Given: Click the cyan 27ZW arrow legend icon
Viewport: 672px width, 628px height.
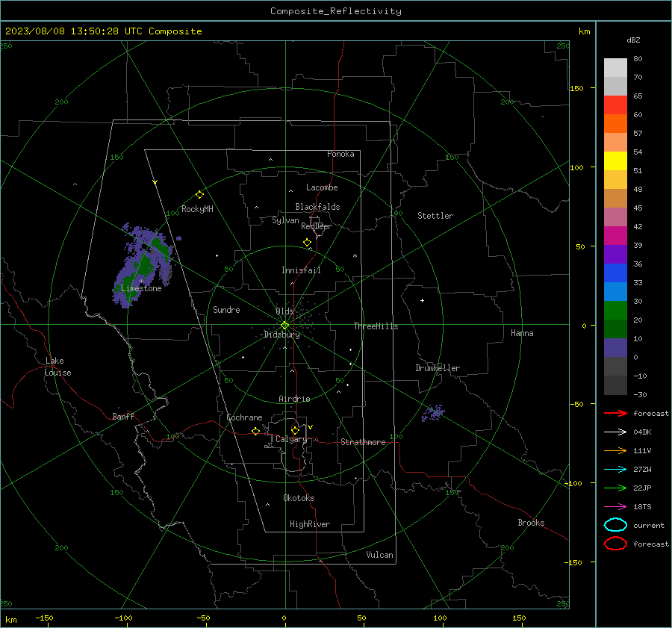Looking at the screenshot, I should [615, 469].
